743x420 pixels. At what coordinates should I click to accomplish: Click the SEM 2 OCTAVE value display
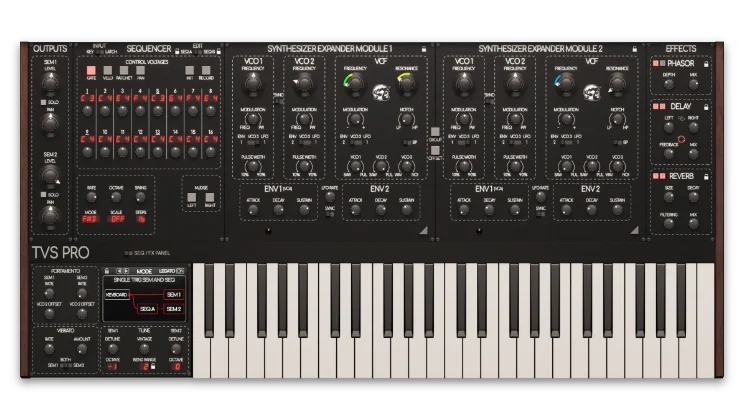coord(177,366)
